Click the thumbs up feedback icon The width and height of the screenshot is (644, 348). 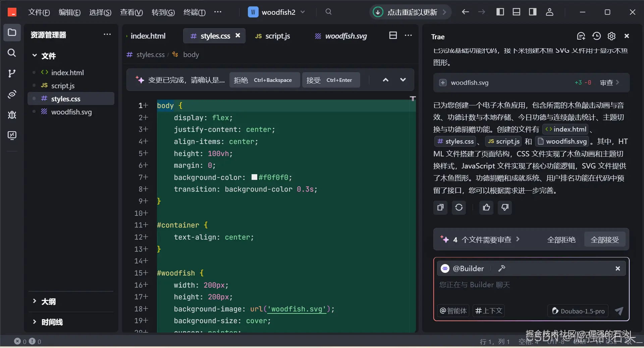point(486,207)
